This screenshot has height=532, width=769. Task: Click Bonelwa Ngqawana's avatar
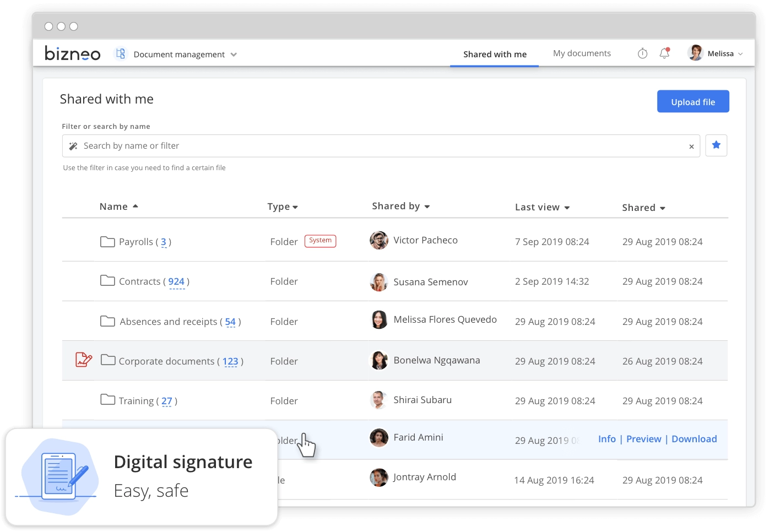379,360
